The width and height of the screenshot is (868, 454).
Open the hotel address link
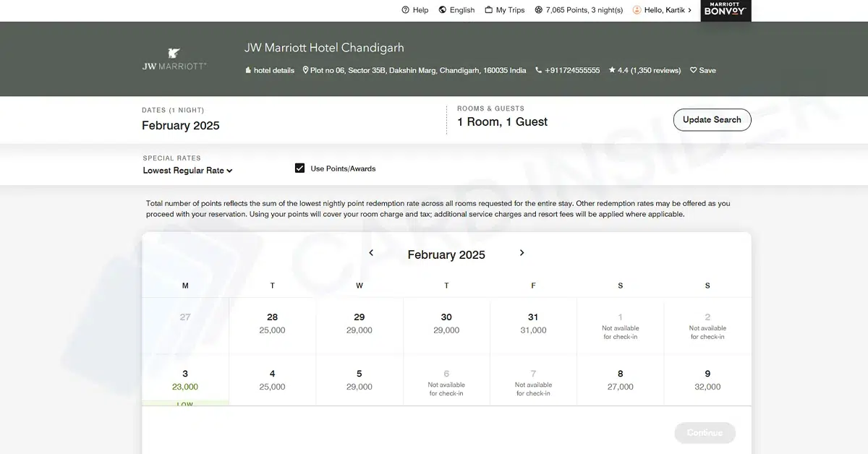[x=414, y=70]
